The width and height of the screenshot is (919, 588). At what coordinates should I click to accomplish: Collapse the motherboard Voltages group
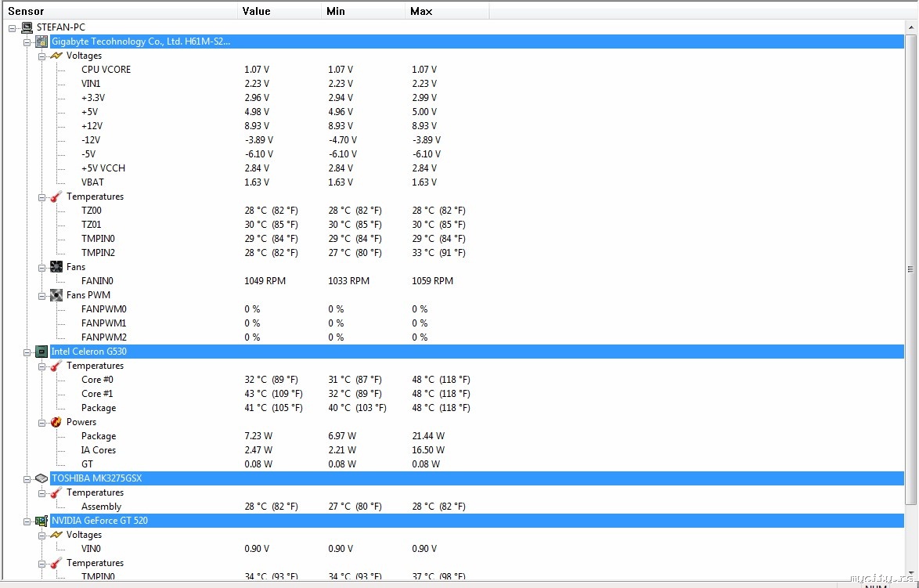(x=42, y=56)
